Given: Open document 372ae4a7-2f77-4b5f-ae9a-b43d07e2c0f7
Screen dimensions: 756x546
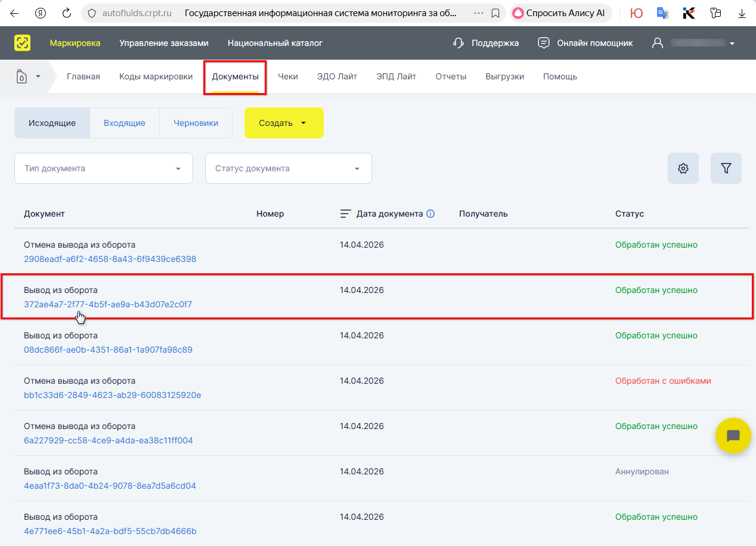Looking at the screenshot, I should coord(108,304).
